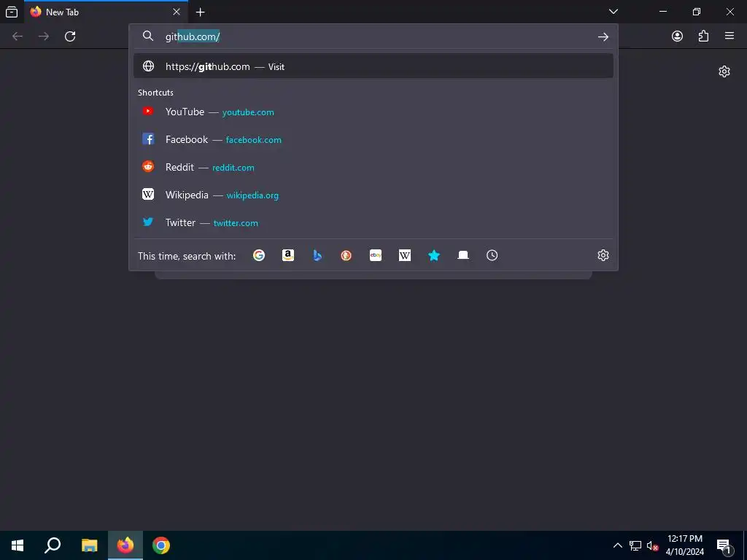
Task: Select the Wikipedia shortcut suggestion
Action: (x=373, y=195)
